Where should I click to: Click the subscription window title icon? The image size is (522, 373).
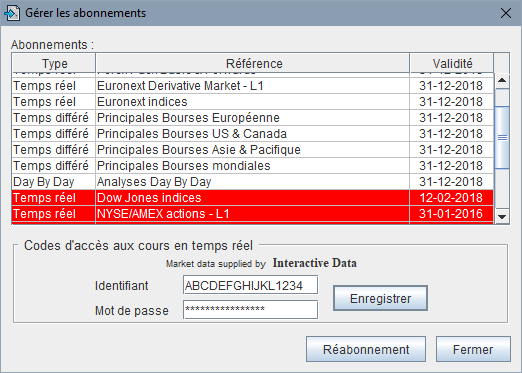(12, 13)
